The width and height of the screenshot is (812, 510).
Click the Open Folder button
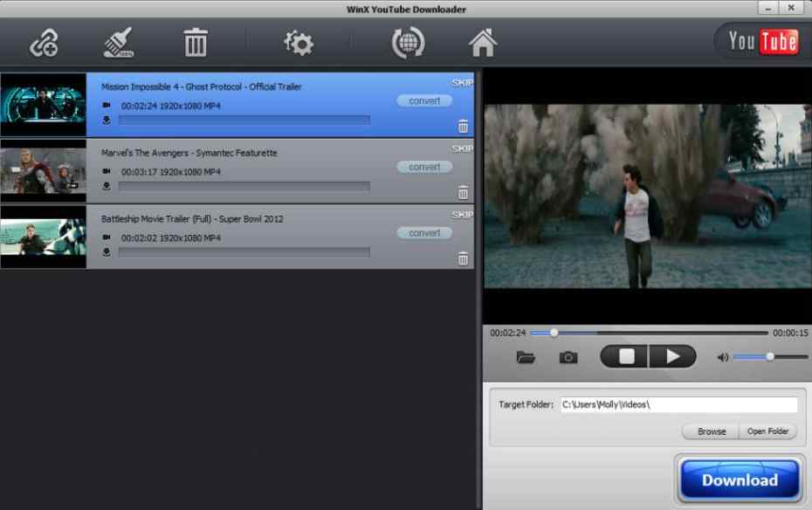coord(767,431)
